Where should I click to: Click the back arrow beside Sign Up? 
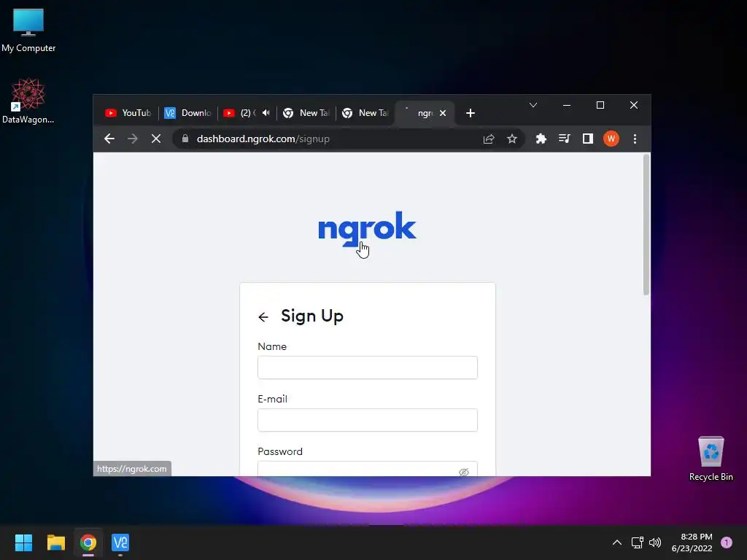[263, 316]
